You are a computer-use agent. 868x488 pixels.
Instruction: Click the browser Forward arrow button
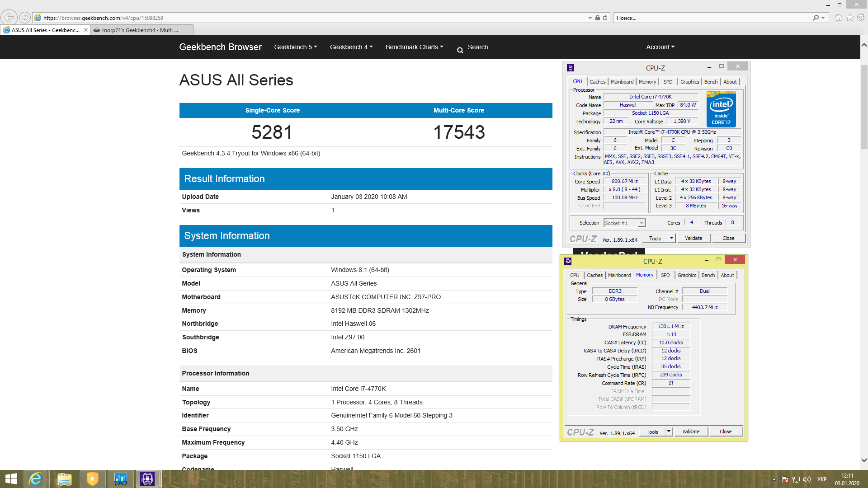tap(25, 18)
